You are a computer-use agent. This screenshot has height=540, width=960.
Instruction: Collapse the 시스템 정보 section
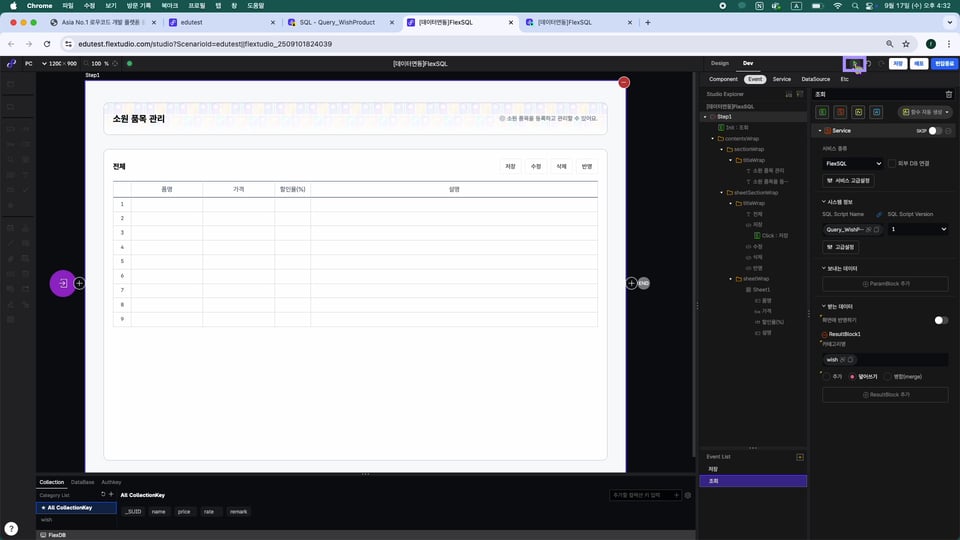click(823, 201)
